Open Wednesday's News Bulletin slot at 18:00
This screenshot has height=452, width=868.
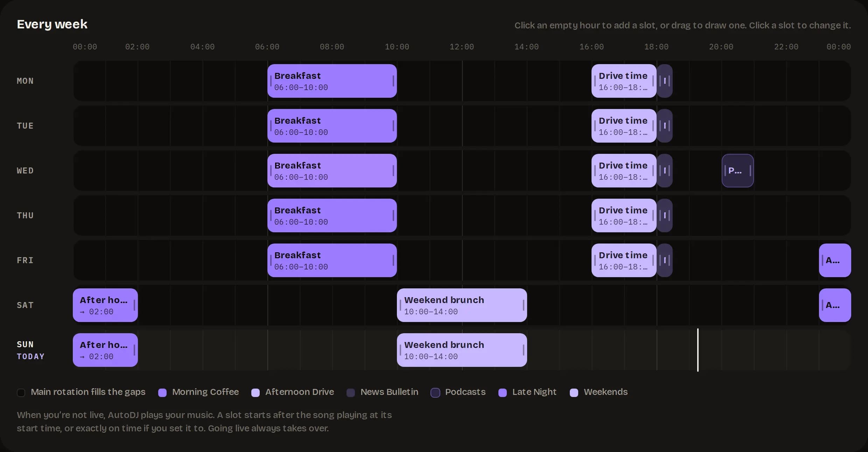coord(665,171)
